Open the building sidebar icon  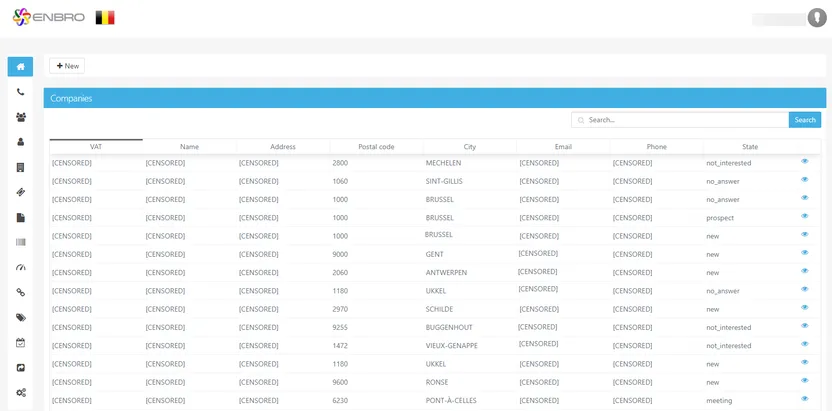21,167
